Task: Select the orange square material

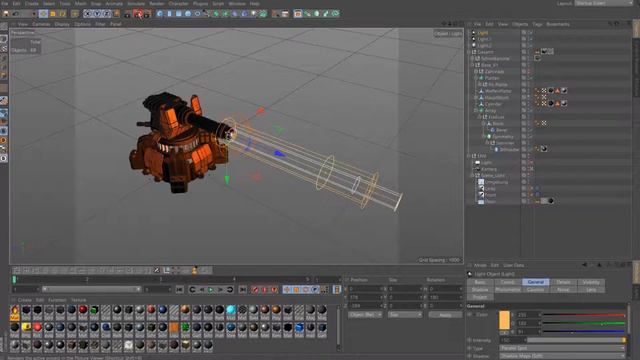Action: coord(174,329)
